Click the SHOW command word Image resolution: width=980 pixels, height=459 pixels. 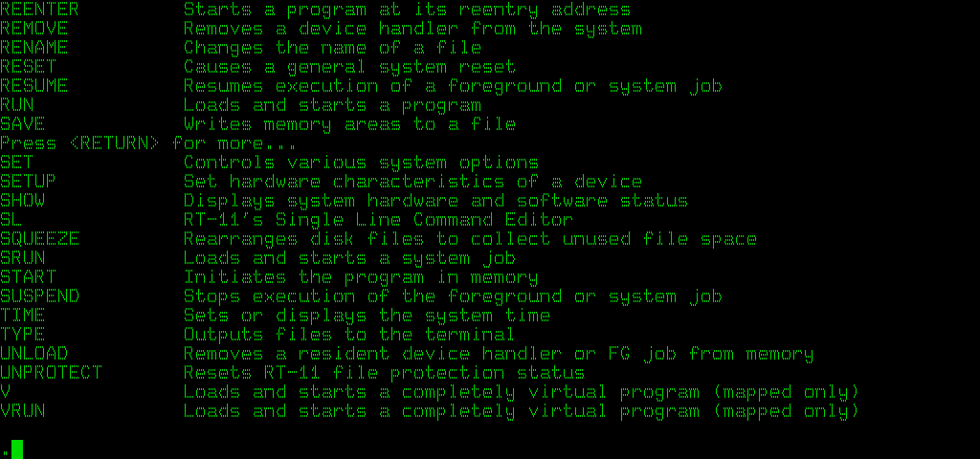coord(22,201)
